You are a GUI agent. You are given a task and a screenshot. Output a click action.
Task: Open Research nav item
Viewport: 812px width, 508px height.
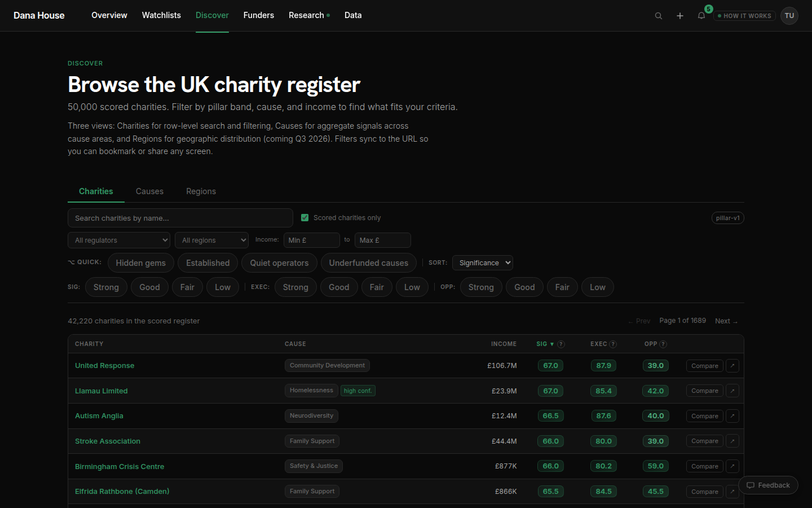(309, 15)
